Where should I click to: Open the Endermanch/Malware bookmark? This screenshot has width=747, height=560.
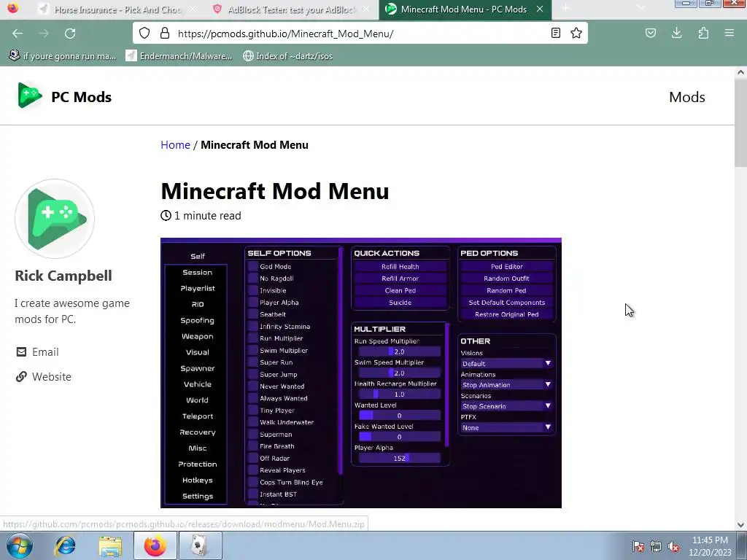click(179, 55)
